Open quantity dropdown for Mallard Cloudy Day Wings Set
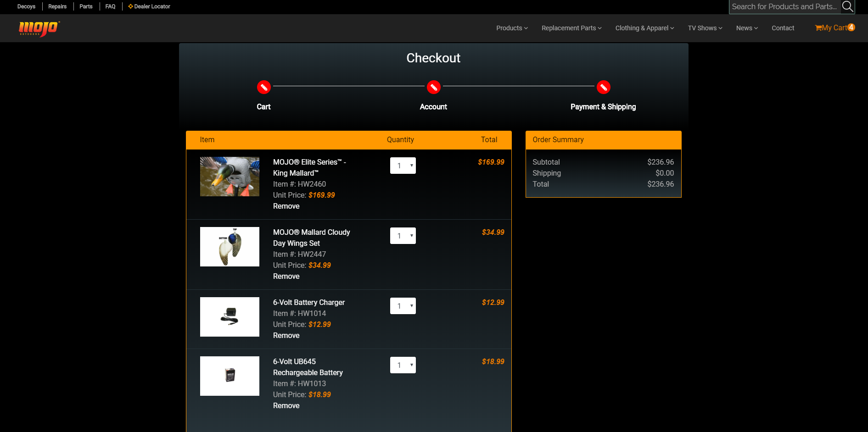The width and height of the screenshot is (868, 432). click(403, 236)
